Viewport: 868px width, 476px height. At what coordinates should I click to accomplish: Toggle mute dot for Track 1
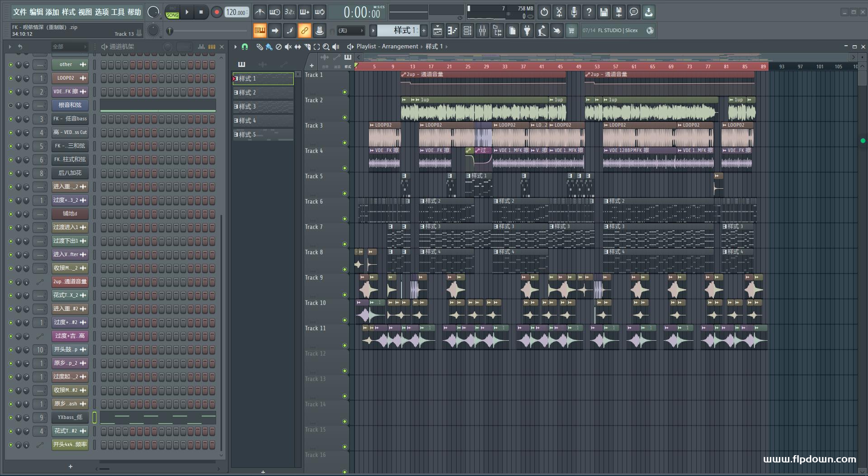(344, 92)
